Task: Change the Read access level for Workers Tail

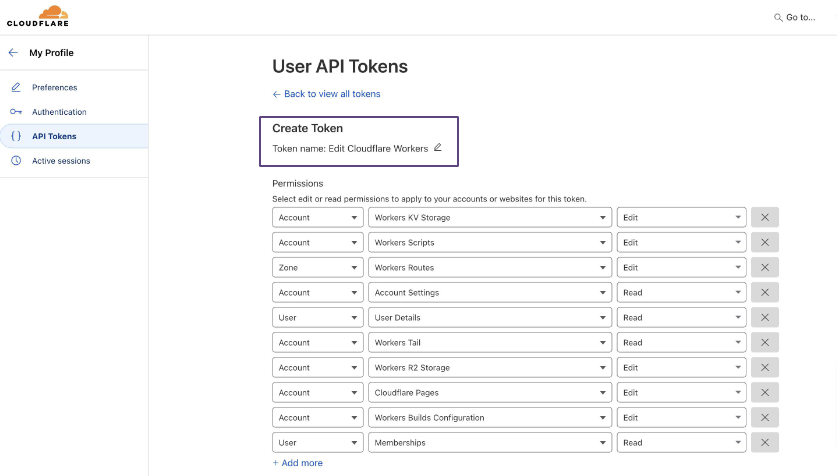Action: coord(682,343)
